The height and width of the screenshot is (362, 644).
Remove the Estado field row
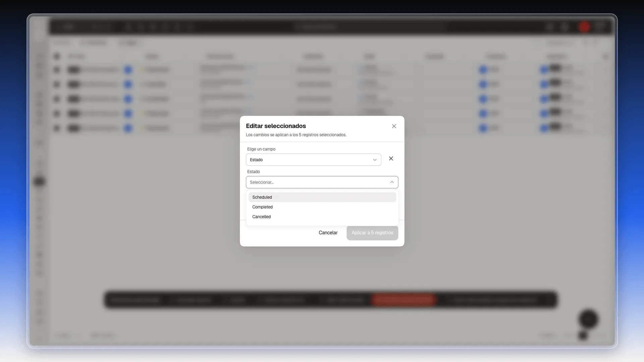(391, 159)
